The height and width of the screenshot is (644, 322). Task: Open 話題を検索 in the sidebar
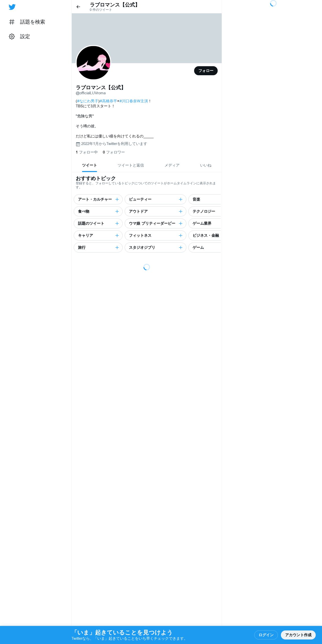click(x=27, y=22)
